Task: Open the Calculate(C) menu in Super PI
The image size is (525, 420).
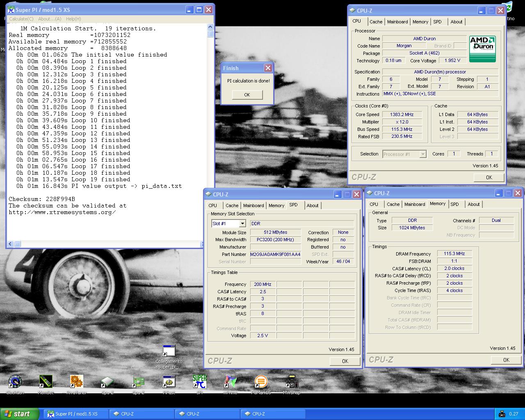Action: tap(21, 19)
